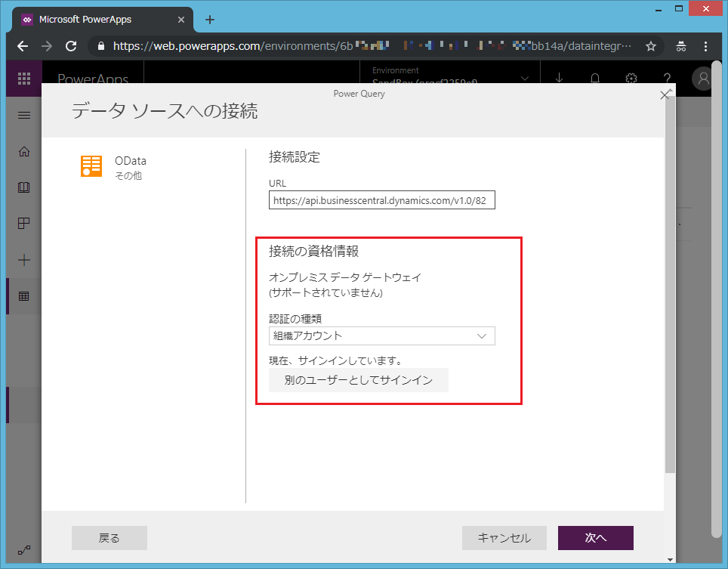Toggle the hamburger navigation menu
The height and width of the screenshot is (569, 728).
pyautogui.click(x=24, y=115)
